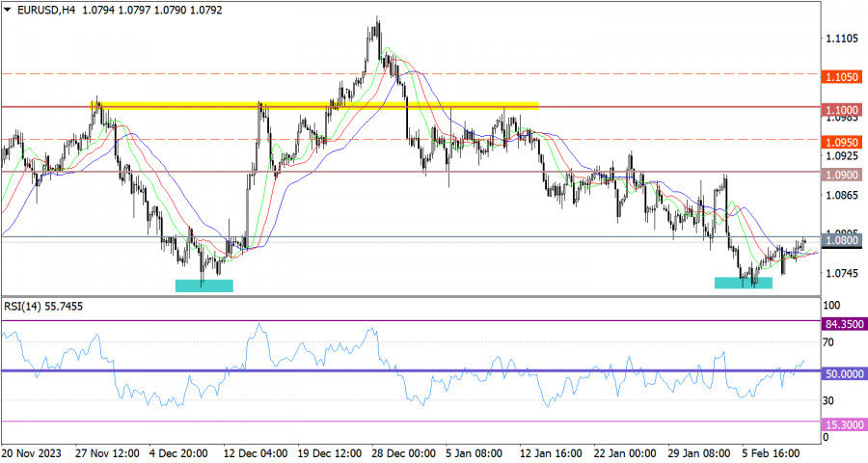The image size is (868, 463).
Task: Select the 15.3000 pink RSI level
Action: (843, 424)
